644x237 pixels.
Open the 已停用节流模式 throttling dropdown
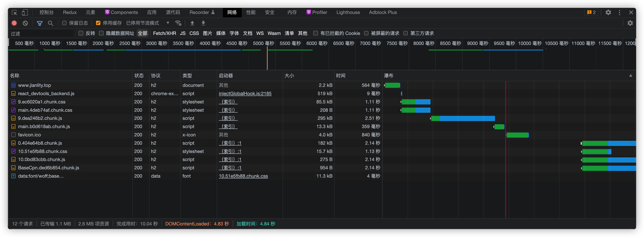point(148,23)
